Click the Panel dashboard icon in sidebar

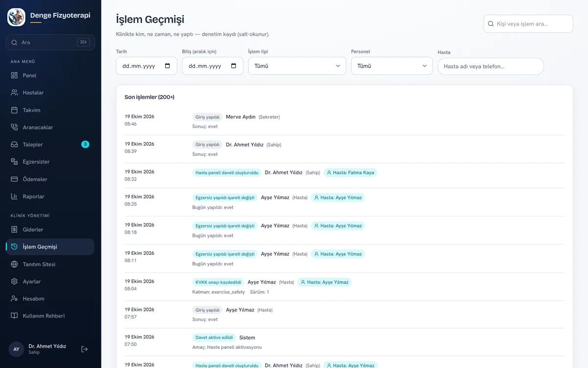(x=14, y=76)
